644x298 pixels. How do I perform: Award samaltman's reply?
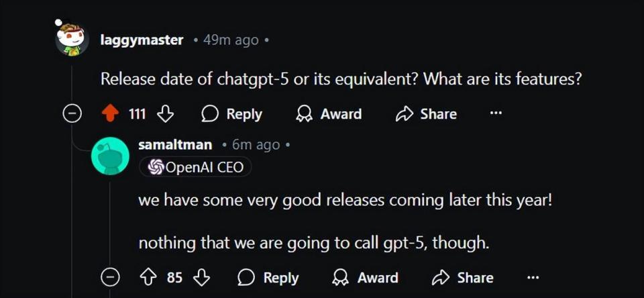366,277
